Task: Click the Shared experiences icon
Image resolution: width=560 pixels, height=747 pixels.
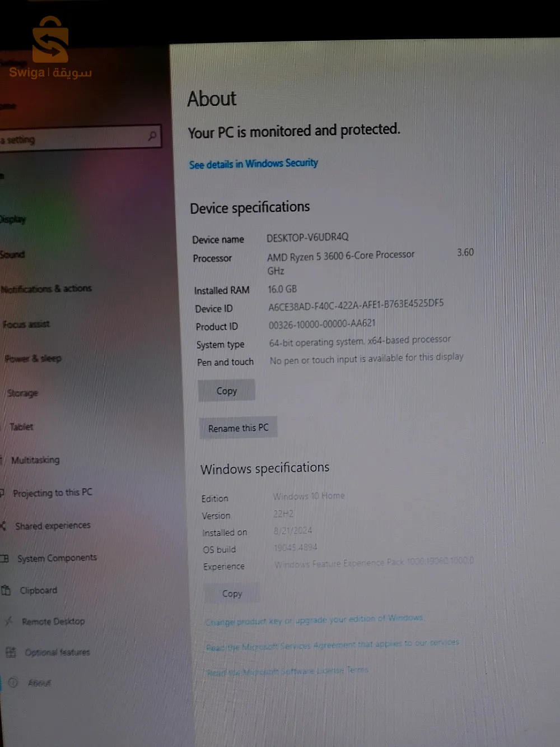Action: coord(3,526)
